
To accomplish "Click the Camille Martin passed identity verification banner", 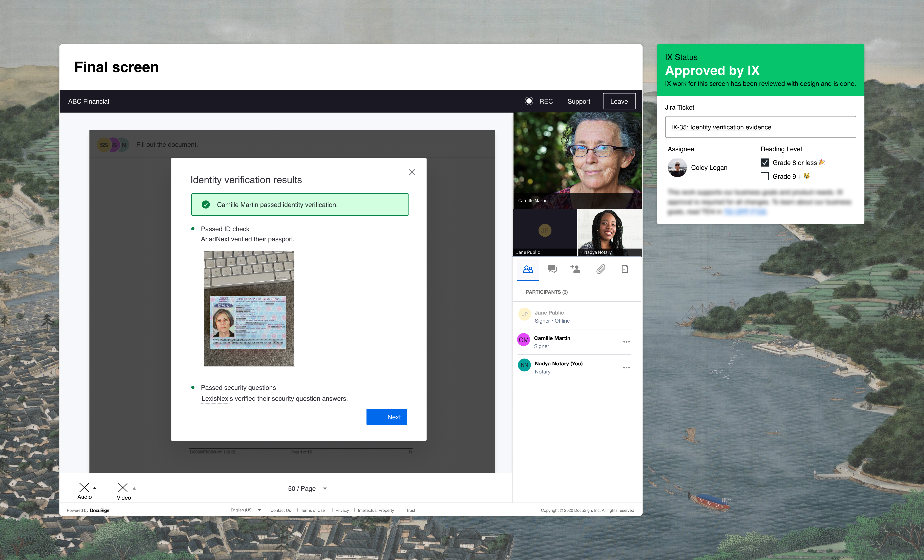I will pos(300,204).
